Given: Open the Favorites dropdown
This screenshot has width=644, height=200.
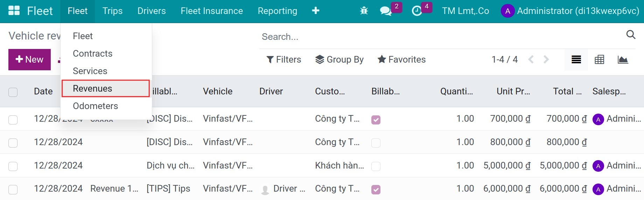Looking at the screenshot, I should [x=401, y=60].
